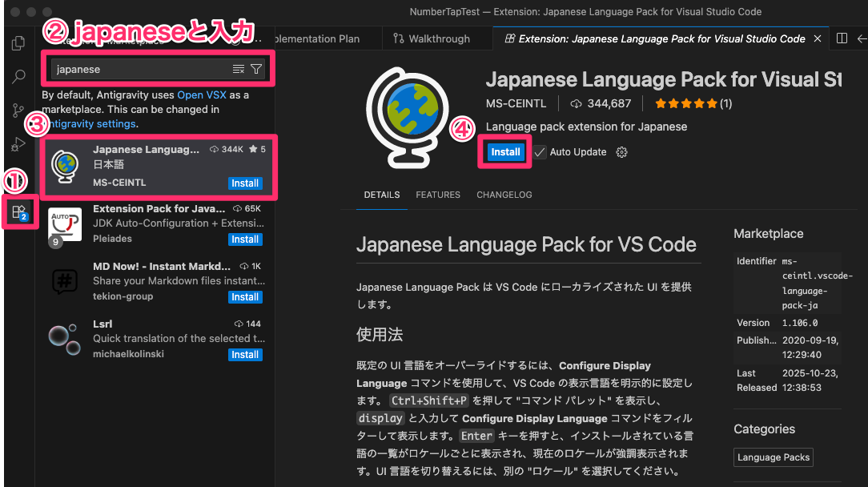The height and width of the screenshot is (487, 868).
Task: Switch to DETAILS tab
Action: [382, 195]
